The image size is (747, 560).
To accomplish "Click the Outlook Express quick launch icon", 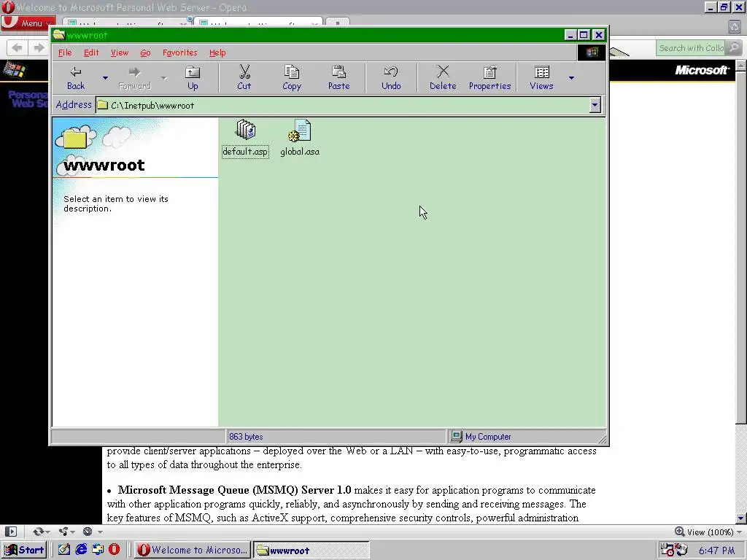I will (x=98, y=550).
